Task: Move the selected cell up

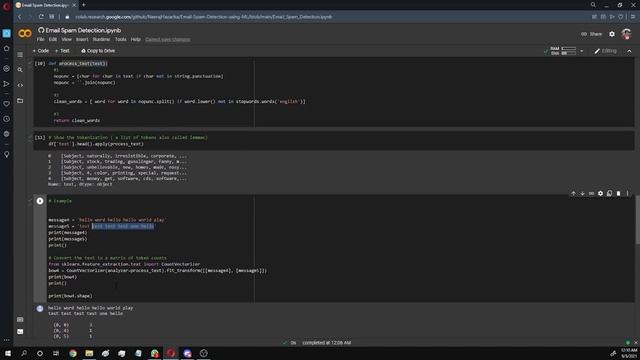Action: tap(573, 193)
